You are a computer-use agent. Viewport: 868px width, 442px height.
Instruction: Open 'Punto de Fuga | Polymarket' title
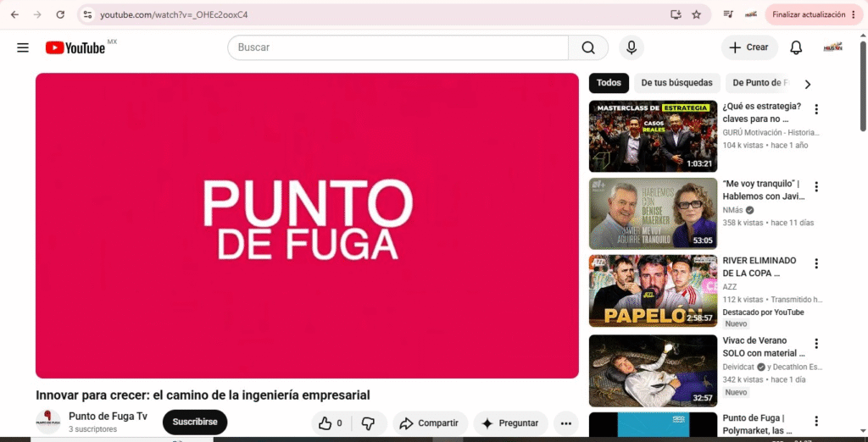759,424
